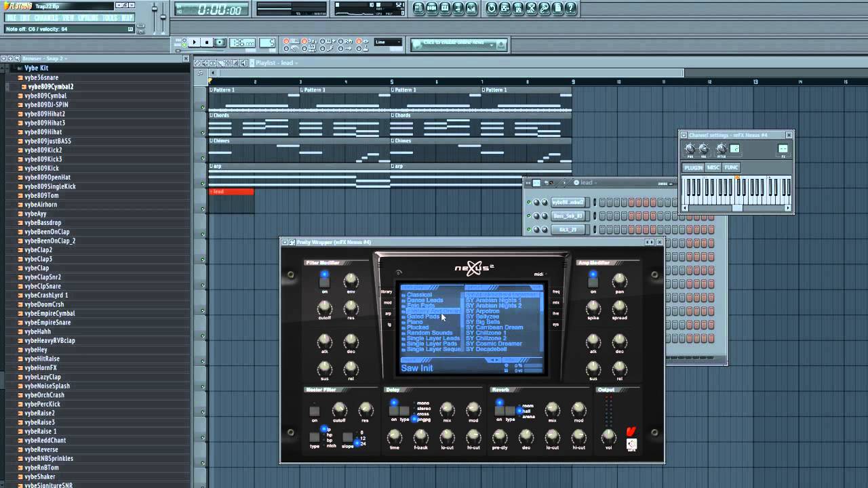Open the Line snap dropdown
The image size is (868, 488).
[388, 43]
